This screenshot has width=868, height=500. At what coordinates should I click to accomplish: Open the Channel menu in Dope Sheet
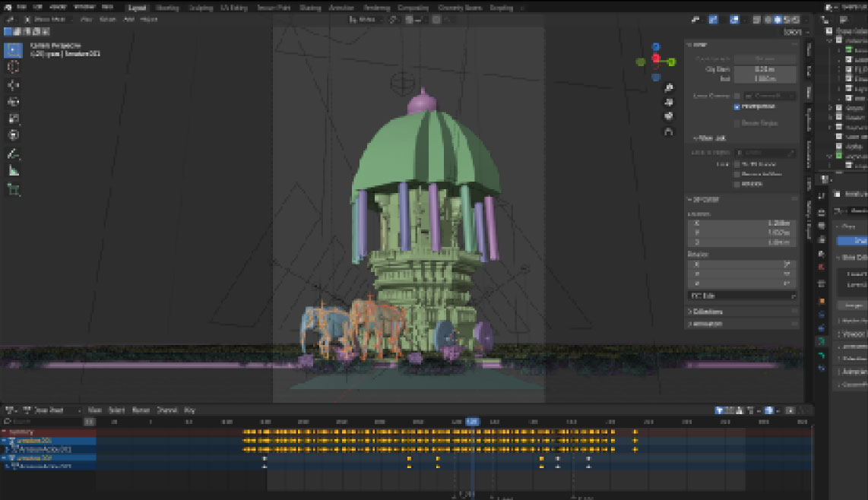tap(166, 410)
